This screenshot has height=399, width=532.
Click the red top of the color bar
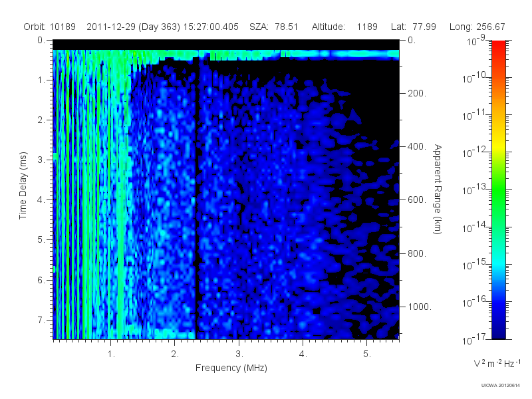[498, 46]
